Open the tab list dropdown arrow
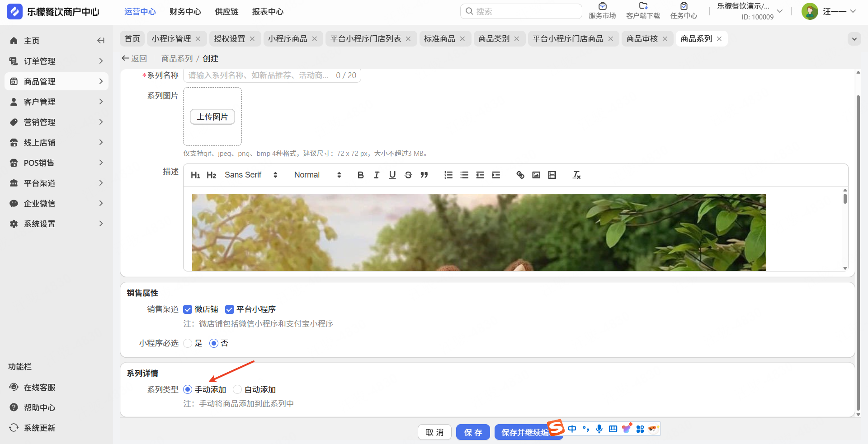868x444 pixels. point(854,39)
